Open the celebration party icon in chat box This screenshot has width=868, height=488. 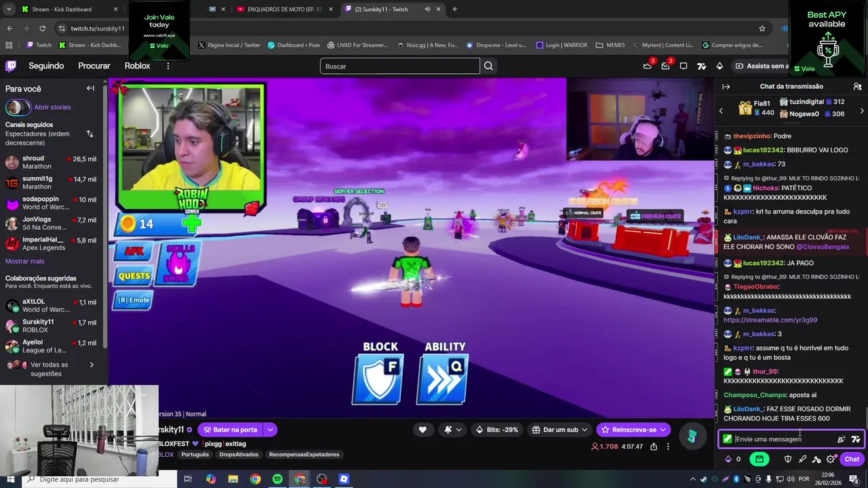842,439
